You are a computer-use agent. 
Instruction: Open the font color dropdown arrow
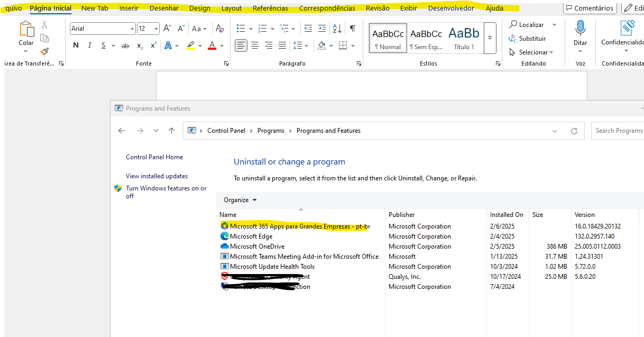click(221, 46)
